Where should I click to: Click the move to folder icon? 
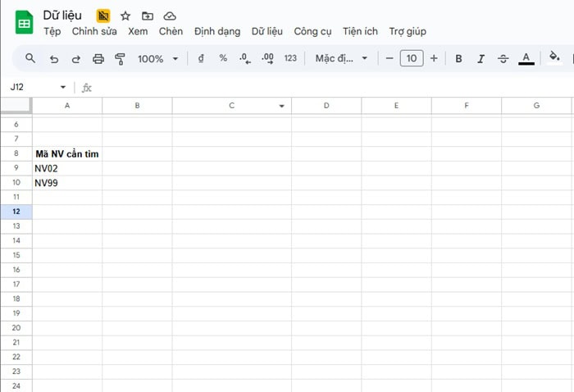[x=148, y=16]
